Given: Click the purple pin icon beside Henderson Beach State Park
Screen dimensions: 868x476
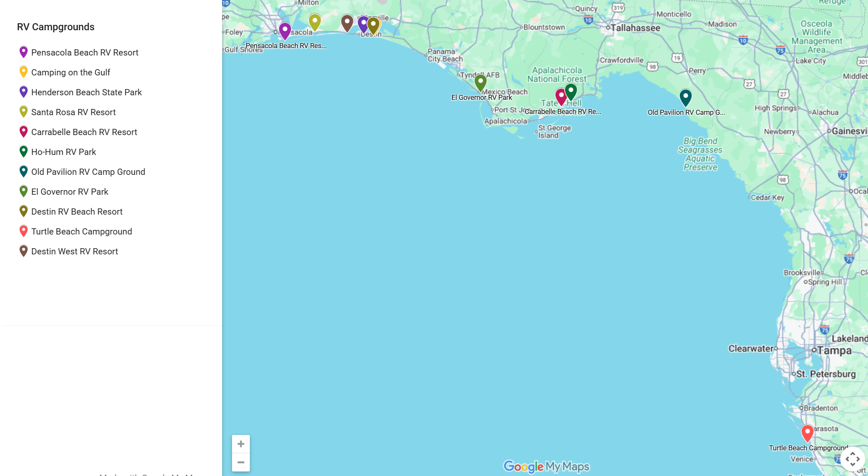Looking at the screenshot, I should (x=24, y=92).
